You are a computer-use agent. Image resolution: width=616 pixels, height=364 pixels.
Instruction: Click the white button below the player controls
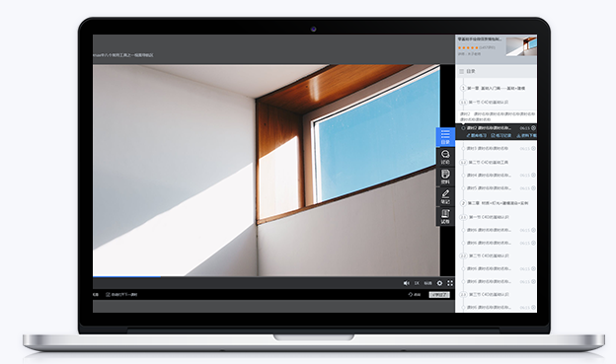(x=439, y=295)
